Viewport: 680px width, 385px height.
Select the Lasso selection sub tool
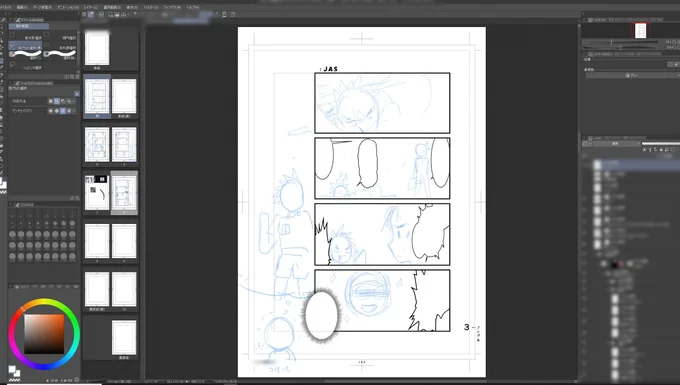(25, 46)
